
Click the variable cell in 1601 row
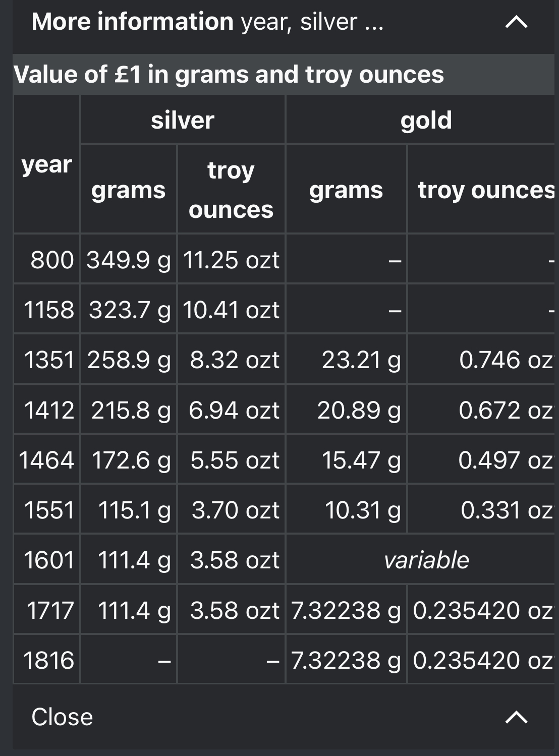tap(426, 560)
